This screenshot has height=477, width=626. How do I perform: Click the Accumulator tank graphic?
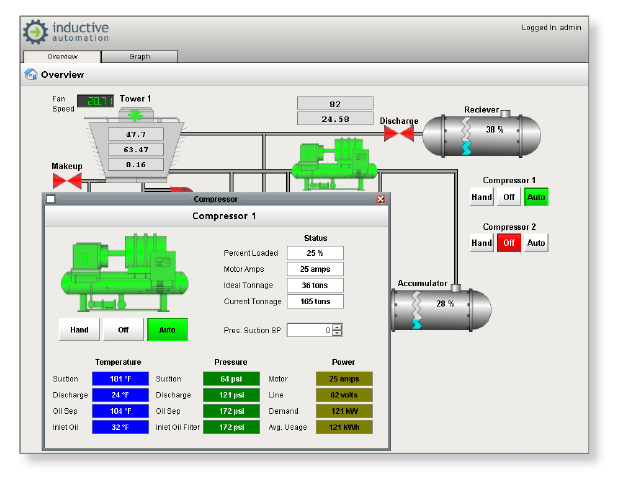point(441,309)
